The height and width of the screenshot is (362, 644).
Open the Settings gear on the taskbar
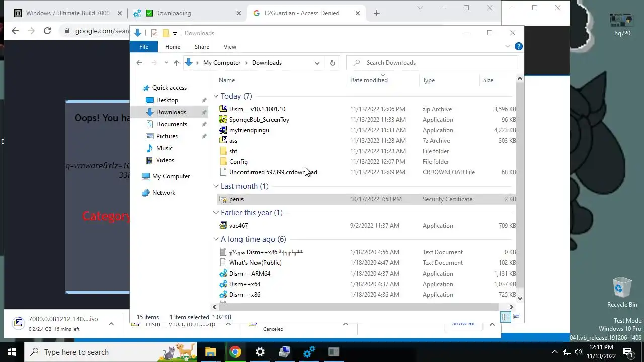(260, 352)
